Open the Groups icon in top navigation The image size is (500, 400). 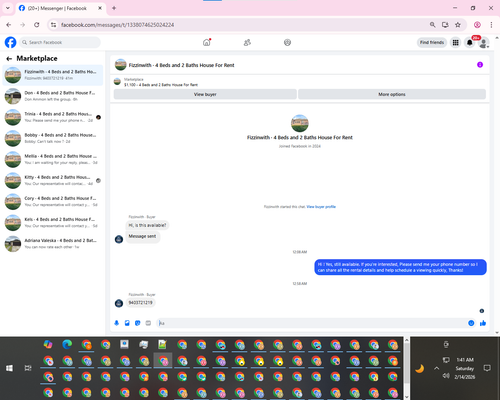tap(287, 42)
